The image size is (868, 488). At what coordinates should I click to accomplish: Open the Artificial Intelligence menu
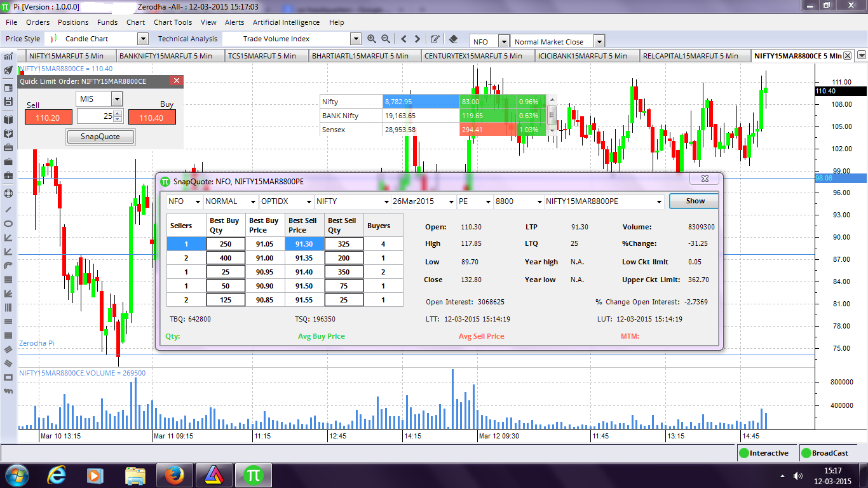pyautogui.click(x=286, y=22)
